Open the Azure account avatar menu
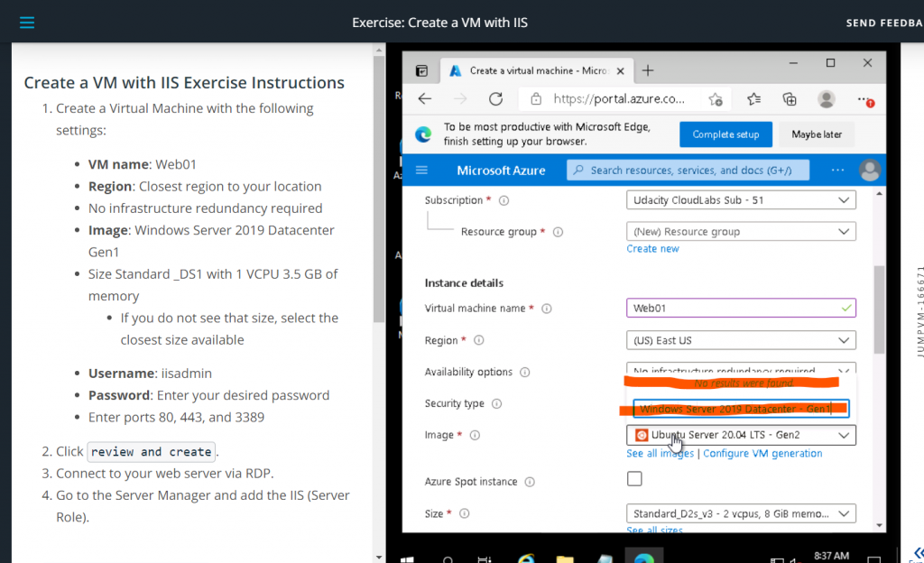The height and width of the screenshot is (563, 924). click(870, 171)
